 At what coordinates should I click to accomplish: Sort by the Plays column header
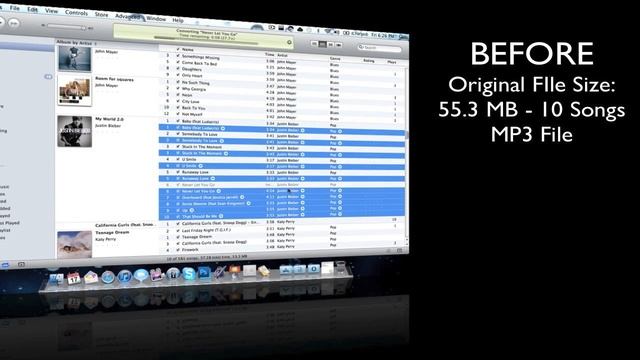pyautogui.click(x=391, y=62)
